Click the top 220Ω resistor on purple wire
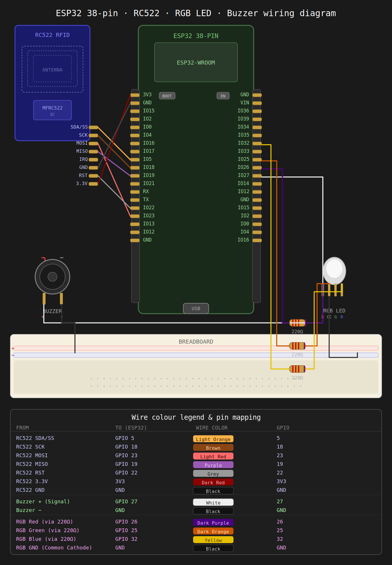The height and width of the screenshot is (565, 392). [297, 323]
